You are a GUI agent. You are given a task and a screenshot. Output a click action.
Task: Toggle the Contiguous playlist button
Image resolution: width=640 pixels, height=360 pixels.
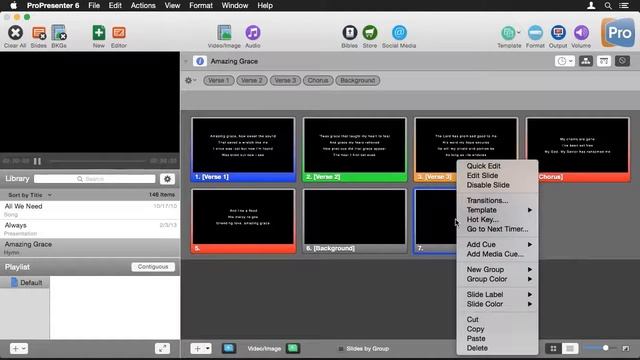click(153, 267)
